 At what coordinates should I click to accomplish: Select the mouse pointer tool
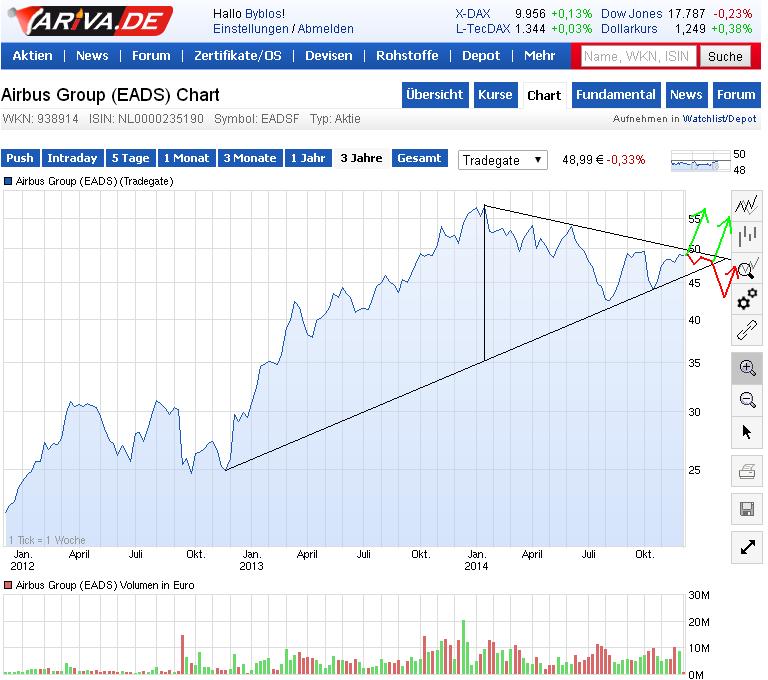click(747, 432)
